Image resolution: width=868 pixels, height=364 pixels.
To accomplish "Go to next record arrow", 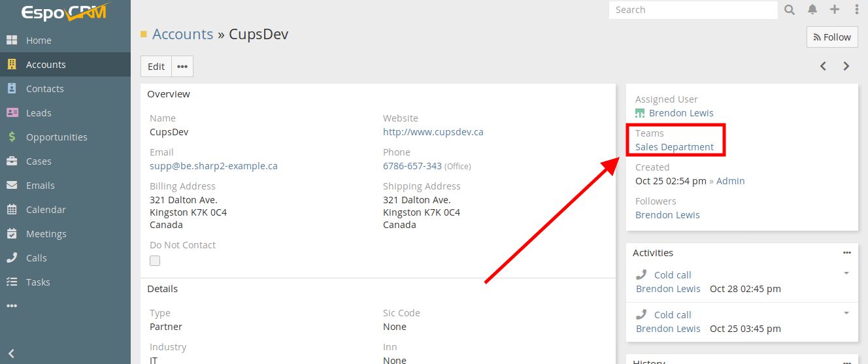I will coord(846,66).
